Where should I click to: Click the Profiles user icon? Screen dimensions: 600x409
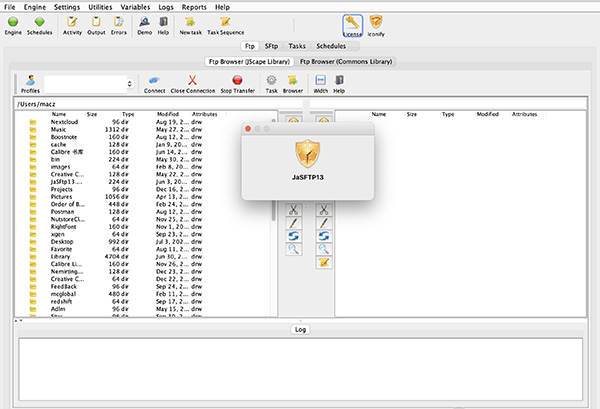tap(30, 80)
